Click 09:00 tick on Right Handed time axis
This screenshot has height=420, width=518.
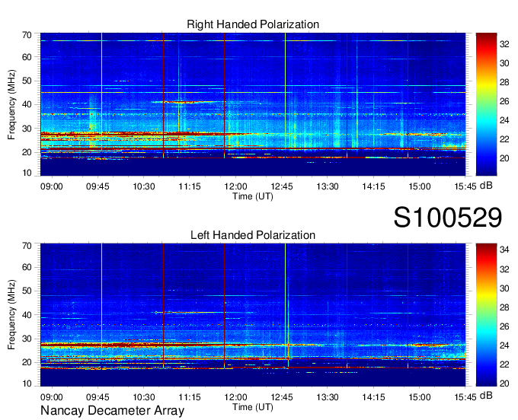tap(52, 186)
